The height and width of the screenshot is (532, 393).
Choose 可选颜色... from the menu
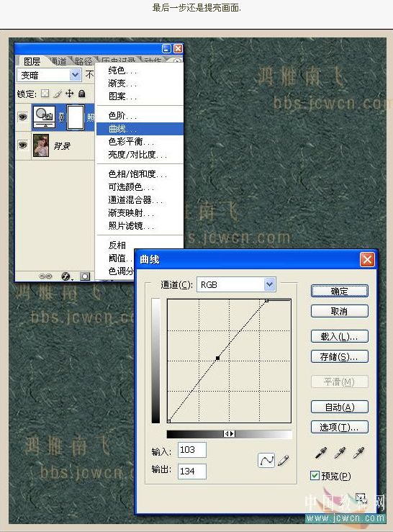tap(140, 187)
